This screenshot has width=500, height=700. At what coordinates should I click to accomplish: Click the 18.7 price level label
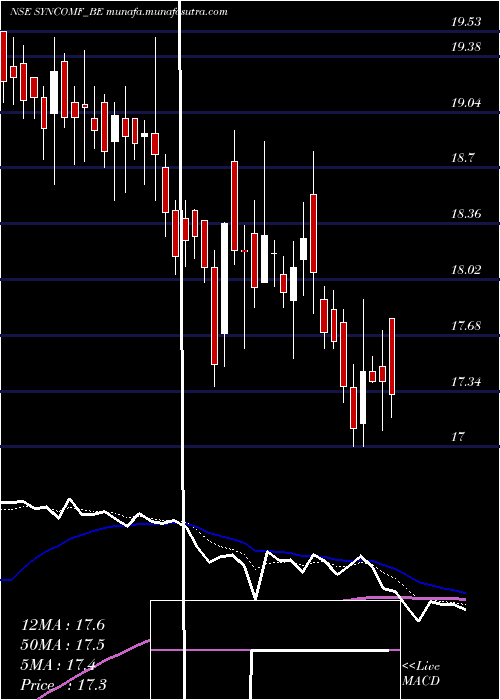[462, 158]
